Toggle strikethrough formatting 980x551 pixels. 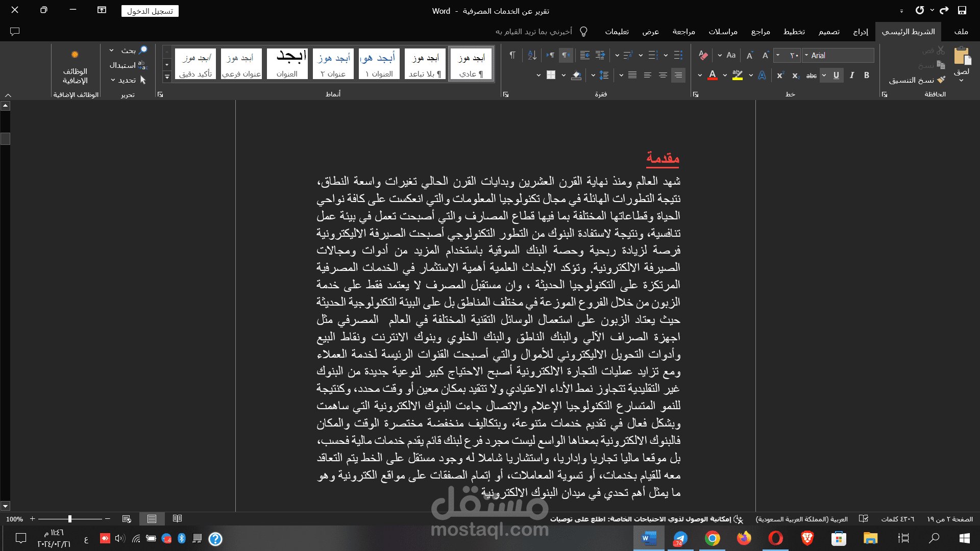point(811,76)
